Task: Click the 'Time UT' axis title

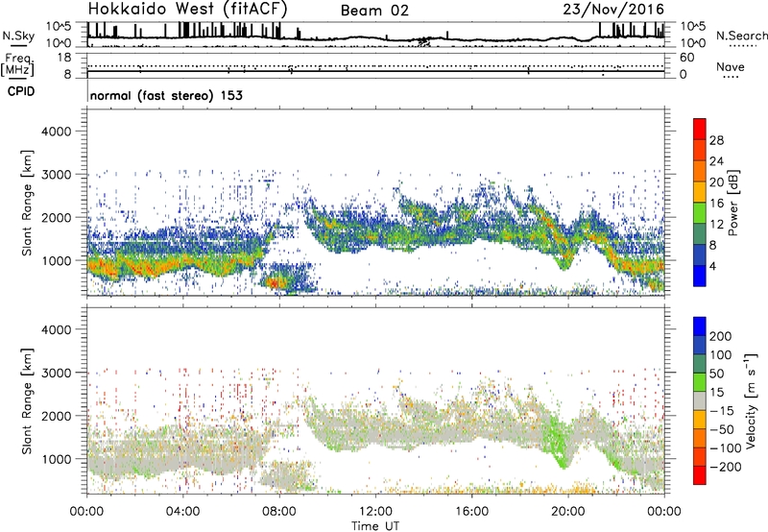Action: tap(375, 526)
